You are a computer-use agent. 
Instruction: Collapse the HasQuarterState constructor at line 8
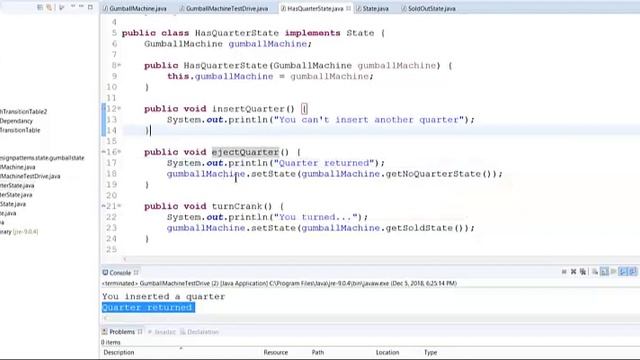120,65
